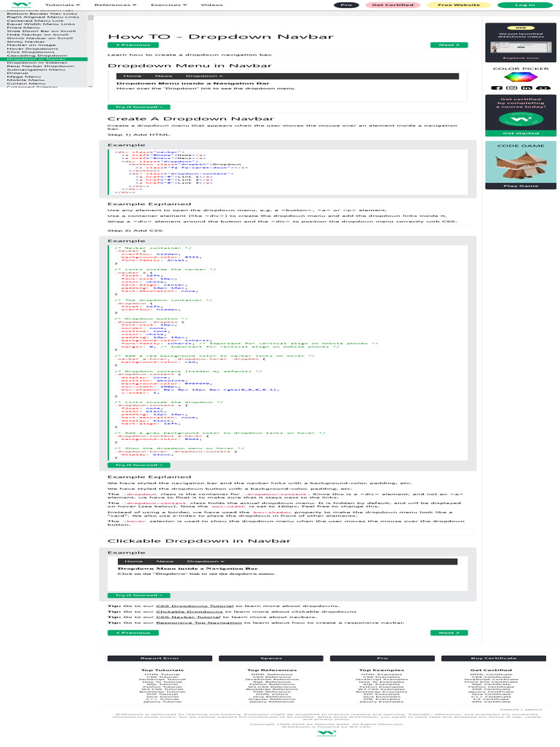Click the Report Error footer button
The width and height of the screenshot is (560, 747).
coord(160,659)
